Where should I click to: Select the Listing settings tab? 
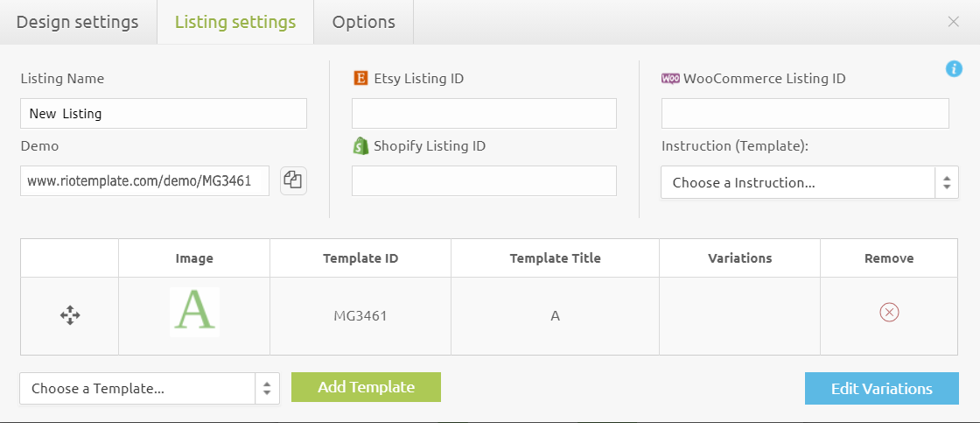(x=234, y=22)
